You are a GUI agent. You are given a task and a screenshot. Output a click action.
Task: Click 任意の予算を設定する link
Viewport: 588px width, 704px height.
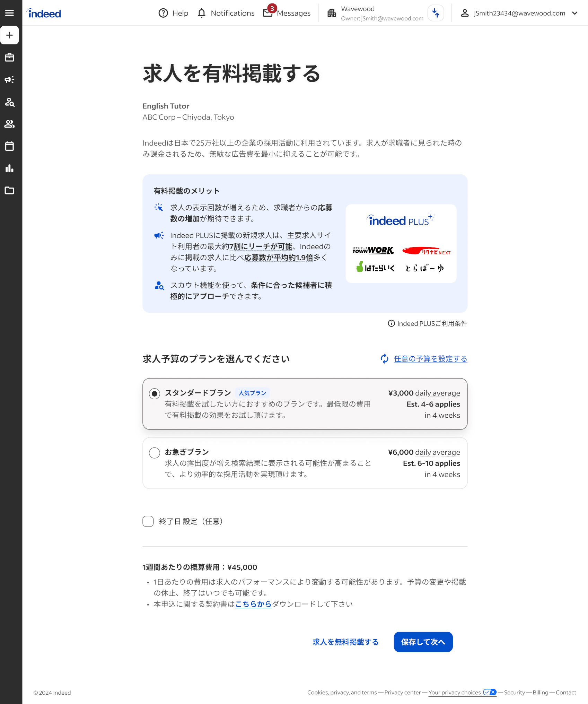pos(430,359)
